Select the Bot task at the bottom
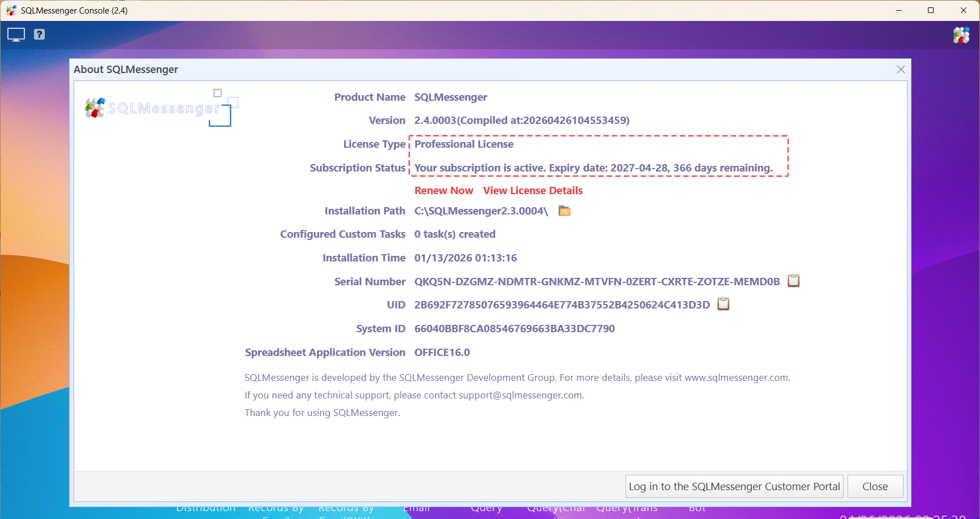Viewport: 980px width, 519px height. pyautogui.click(x=697, y=508)
